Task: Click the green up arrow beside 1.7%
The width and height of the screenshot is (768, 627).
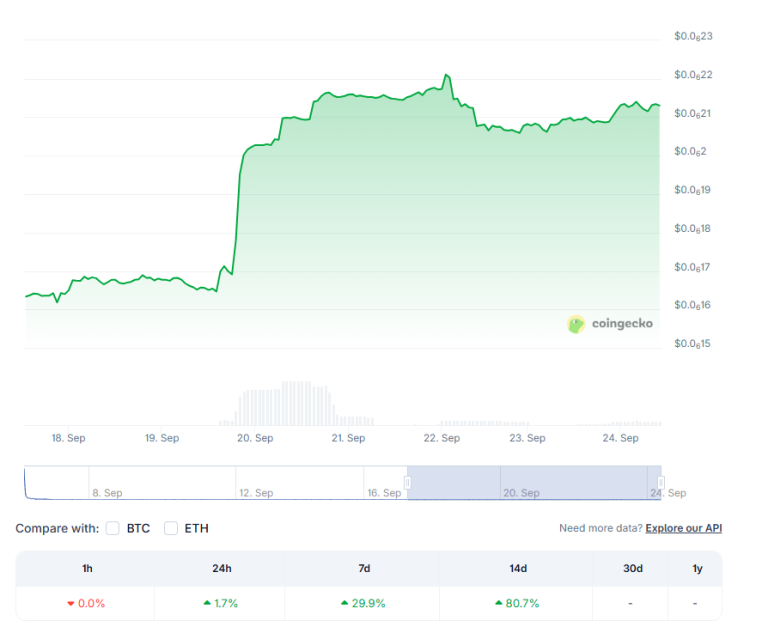Action: tap(207, 603)
